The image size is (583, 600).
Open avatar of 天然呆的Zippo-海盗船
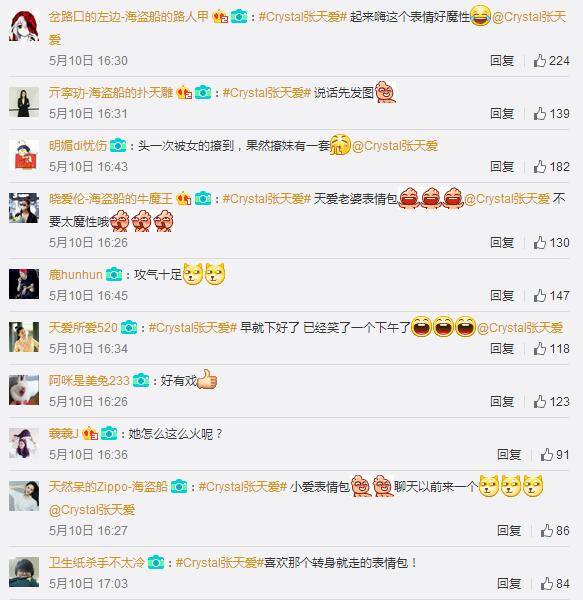coord(24,496)
